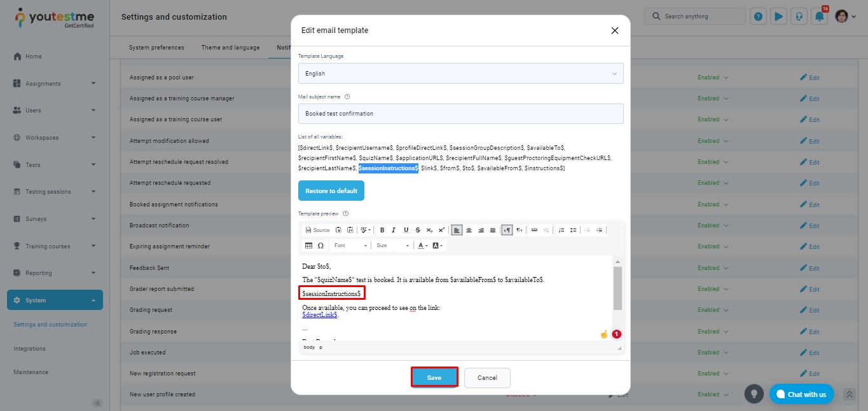Insert a numbered list
The image size is (868, 411).
click(x=561, y=230)
